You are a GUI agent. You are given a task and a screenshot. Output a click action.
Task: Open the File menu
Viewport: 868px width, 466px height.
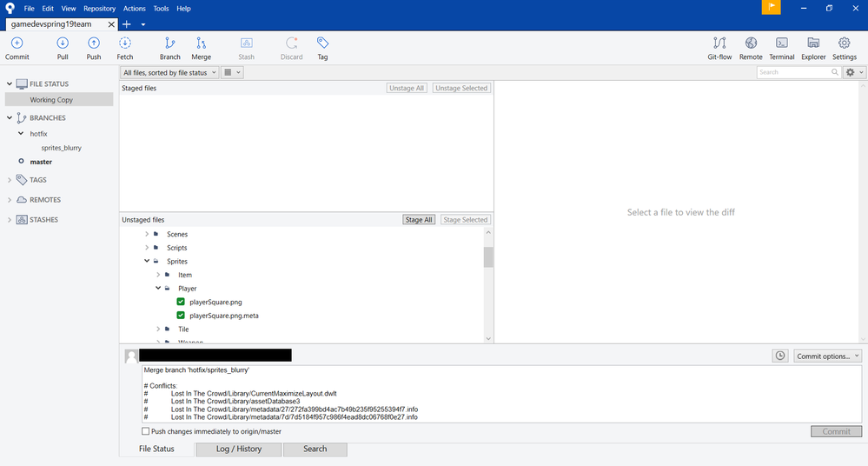click(30, 9)
